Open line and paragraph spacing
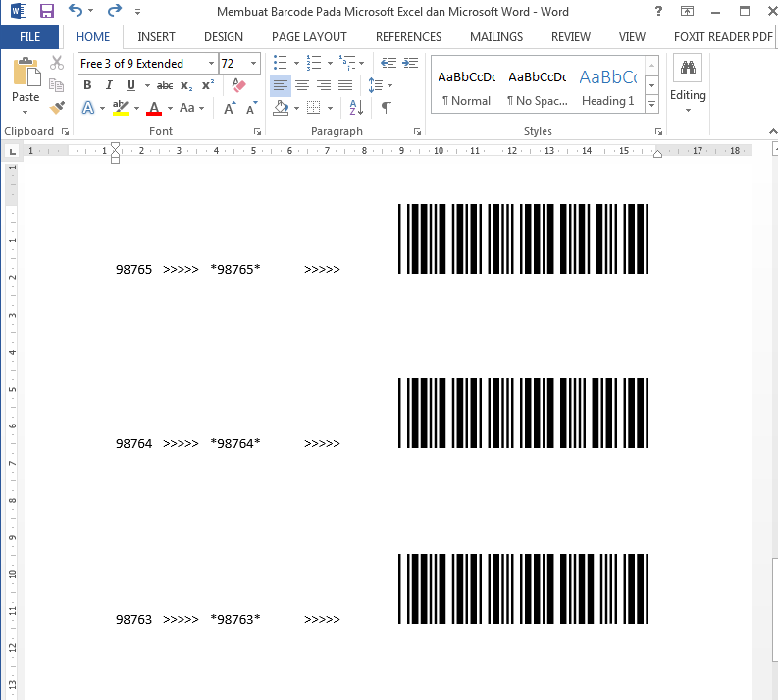Screen dimensions: 778x700 376,85
